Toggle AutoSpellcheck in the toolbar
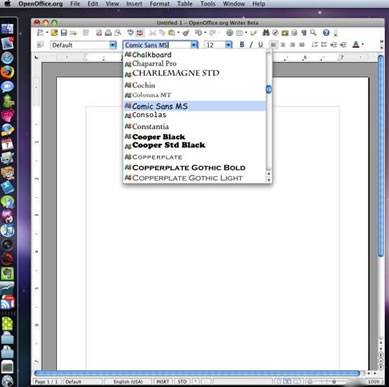The height and width of the screenshot is (387, 389). (140, 33)
